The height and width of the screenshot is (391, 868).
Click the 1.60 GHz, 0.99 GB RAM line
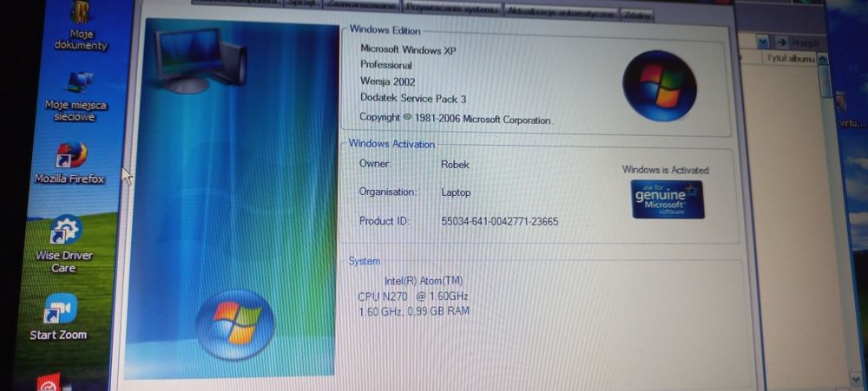tap(413, 311)
